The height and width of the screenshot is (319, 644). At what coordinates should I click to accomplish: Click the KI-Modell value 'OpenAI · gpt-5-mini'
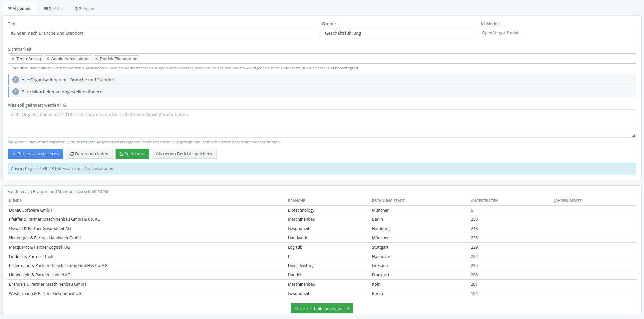pos(500,33)
